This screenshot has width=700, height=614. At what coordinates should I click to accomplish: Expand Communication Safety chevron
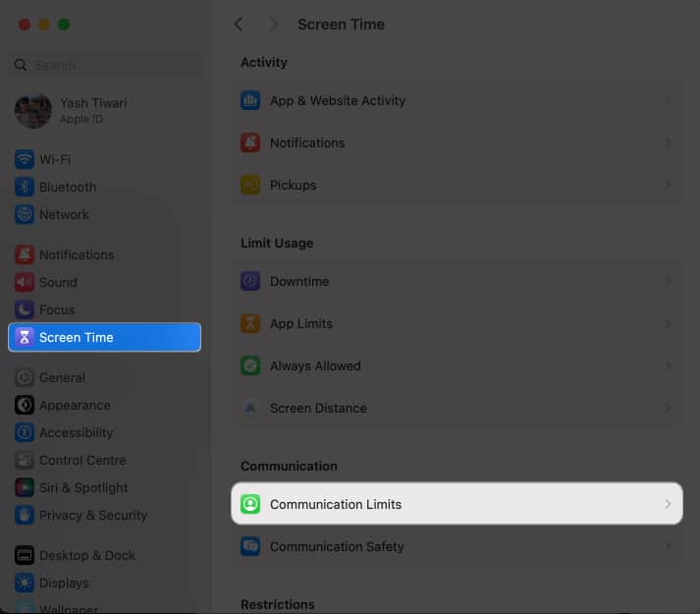(x=668, y=546)
